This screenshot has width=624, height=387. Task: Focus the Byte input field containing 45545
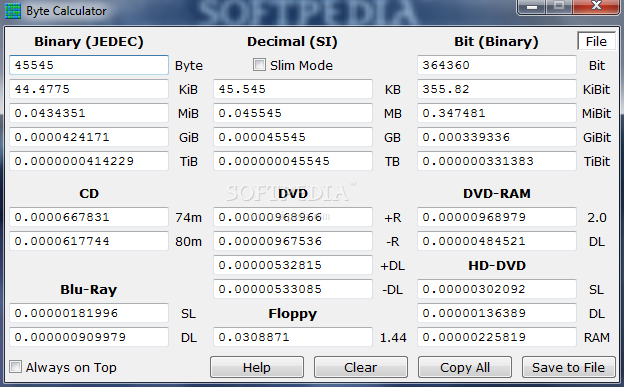[89, 65]
